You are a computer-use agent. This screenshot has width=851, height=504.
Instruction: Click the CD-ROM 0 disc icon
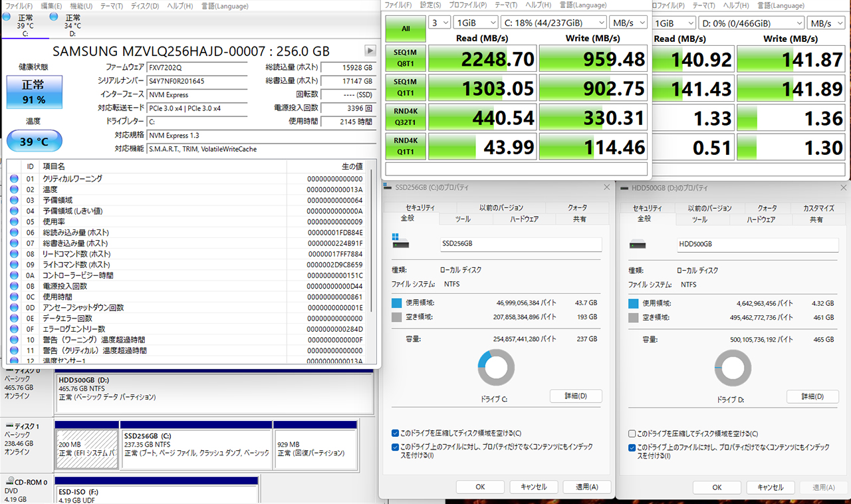coord(9,481)
